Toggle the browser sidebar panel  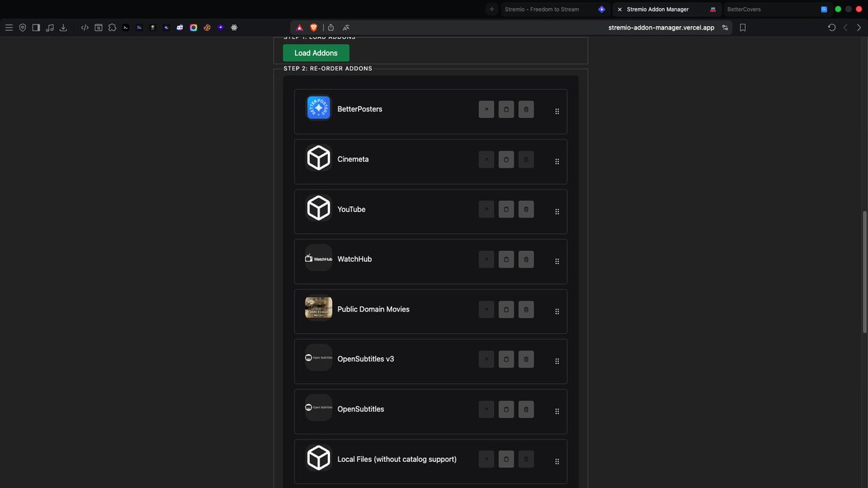pyautogui.click(x=36, y=27)
